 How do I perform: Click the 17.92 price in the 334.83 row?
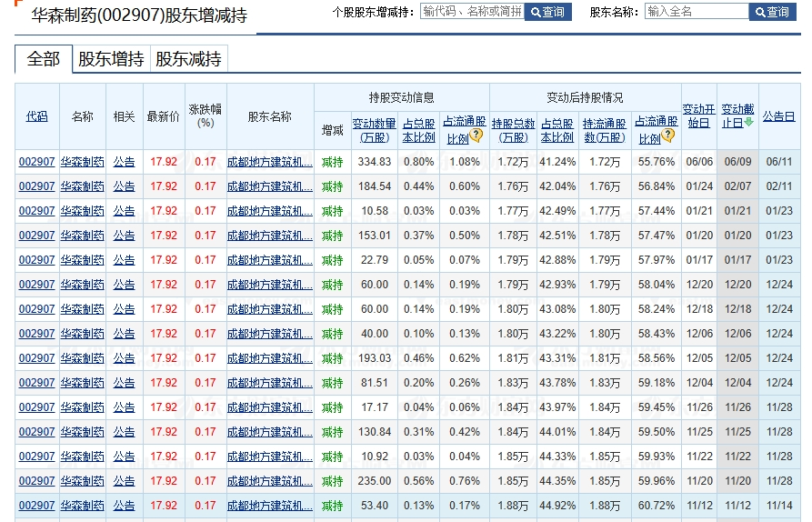point(164,162)
